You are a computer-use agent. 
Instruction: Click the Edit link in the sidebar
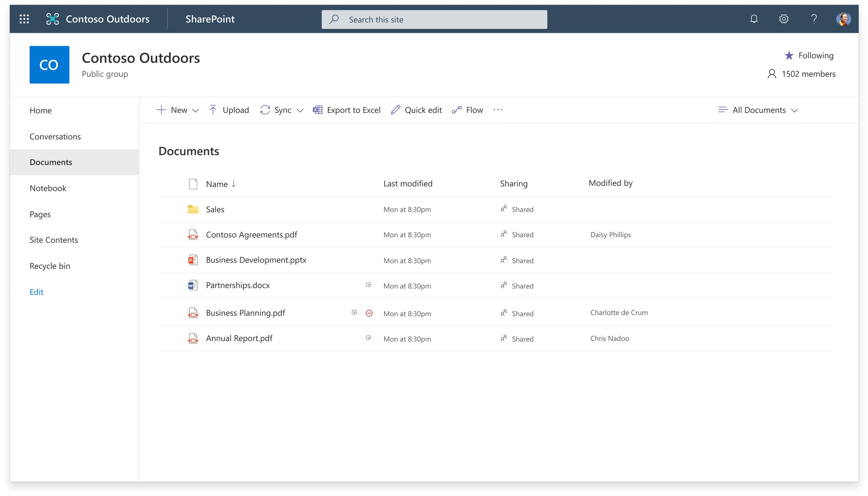[x=36, y=292]
